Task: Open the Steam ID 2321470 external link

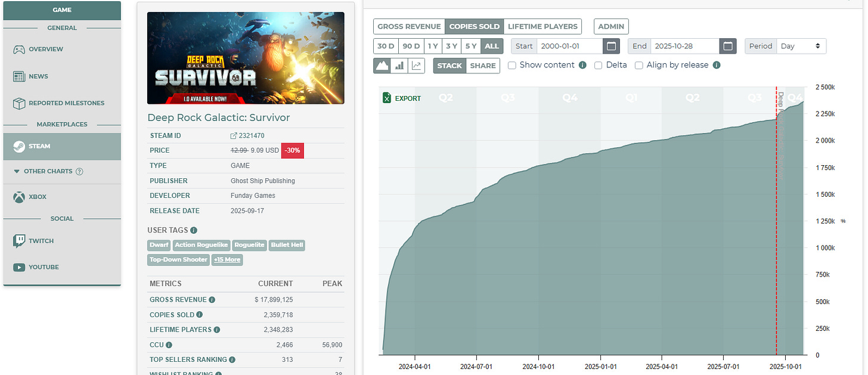Action: coord(247,136)
